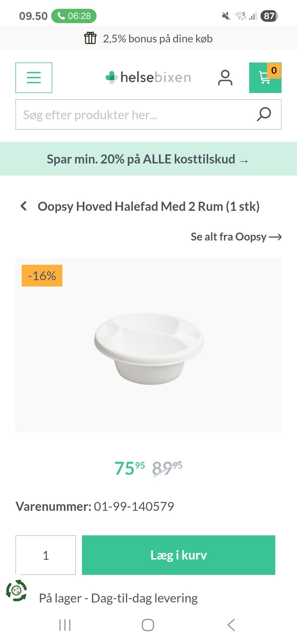Screen dimensions: 297x644
Task: Focus the quantity input box
Action: click(x=46, y=555)
